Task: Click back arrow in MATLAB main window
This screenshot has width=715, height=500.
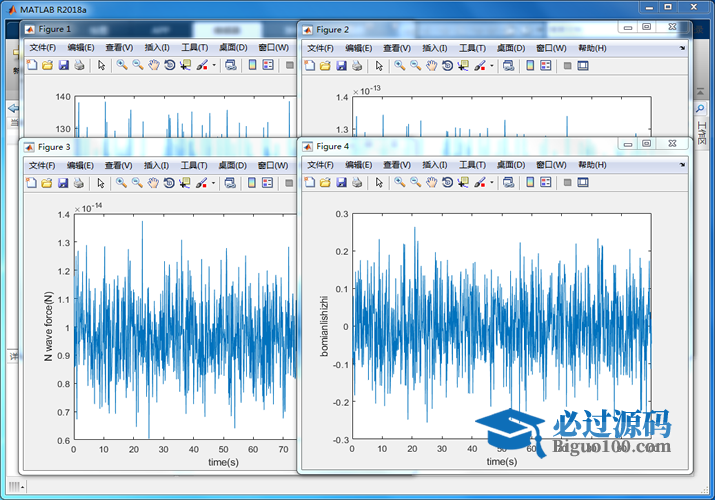Action: [x=13, y=108]
